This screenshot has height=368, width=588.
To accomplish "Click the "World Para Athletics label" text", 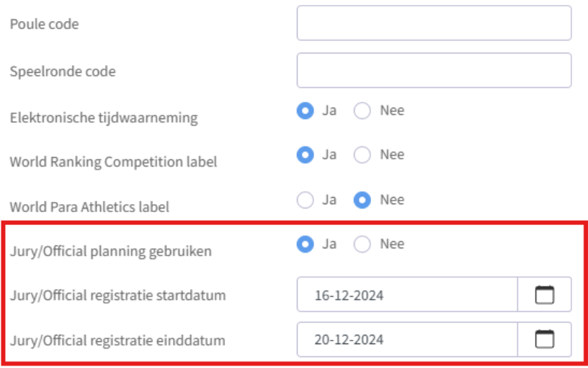I will (x=89, y=207).
